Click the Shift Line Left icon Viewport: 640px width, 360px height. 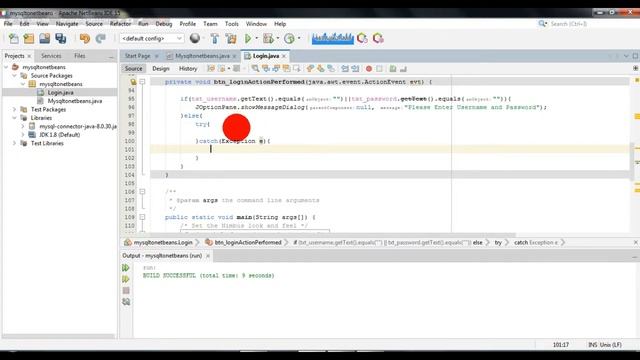[x=345, y=69]
